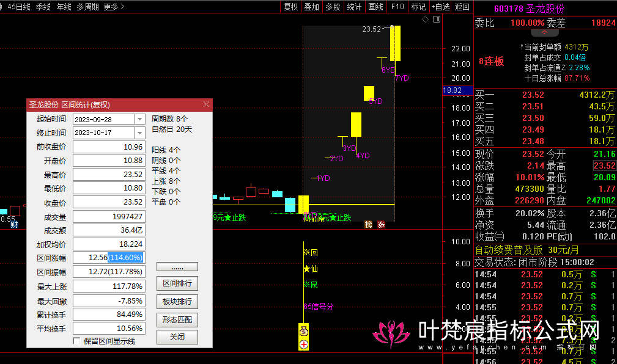The width and height of the screenshot is (617, 364).
Task: Click the 前收盘价 value 10.96
Action: coord(109,147)
